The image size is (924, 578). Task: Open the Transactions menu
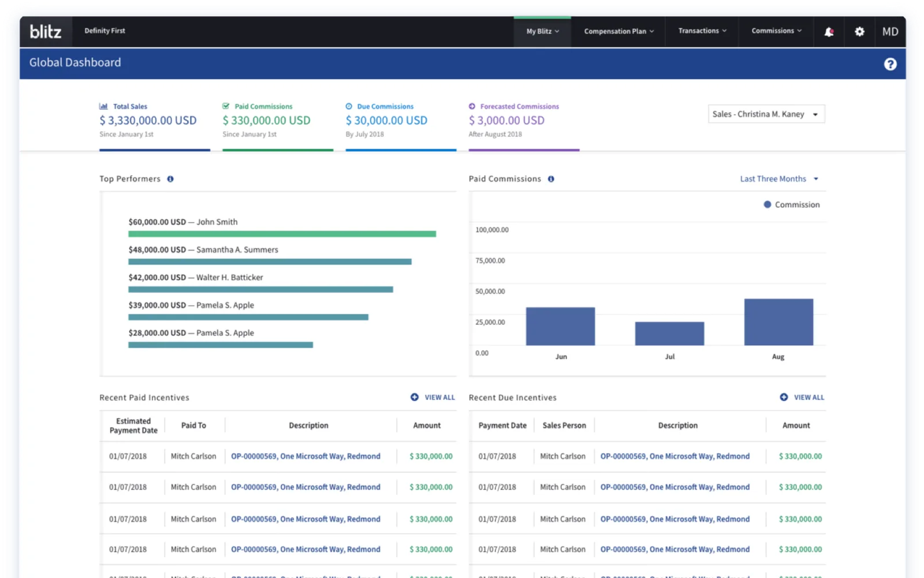point(702,32)
